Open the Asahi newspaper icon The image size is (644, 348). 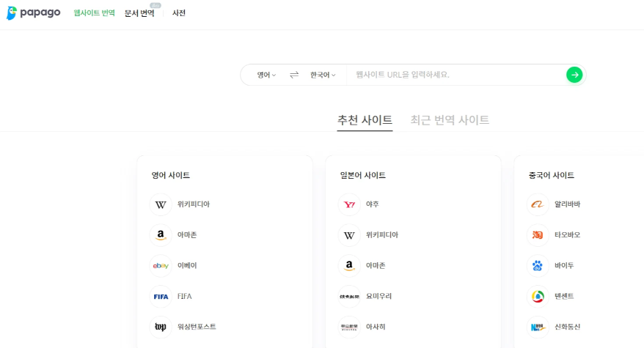[x=349, y=327]
